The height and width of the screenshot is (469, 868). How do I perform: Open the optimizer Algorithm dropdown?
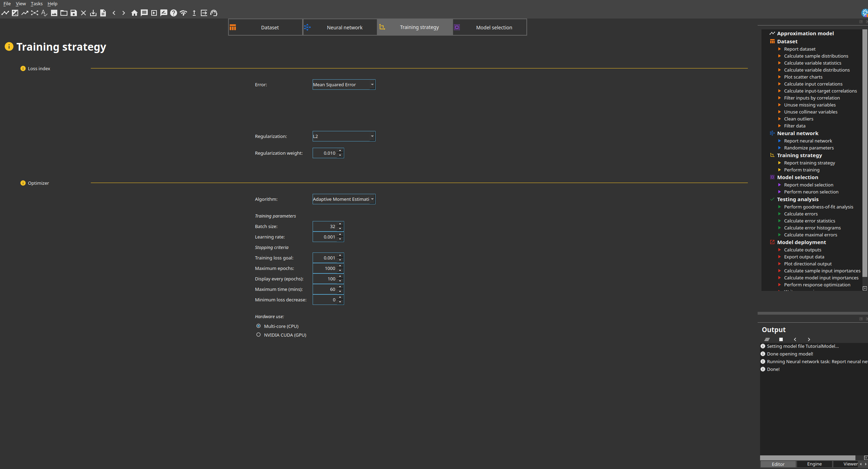coord(344,199)
